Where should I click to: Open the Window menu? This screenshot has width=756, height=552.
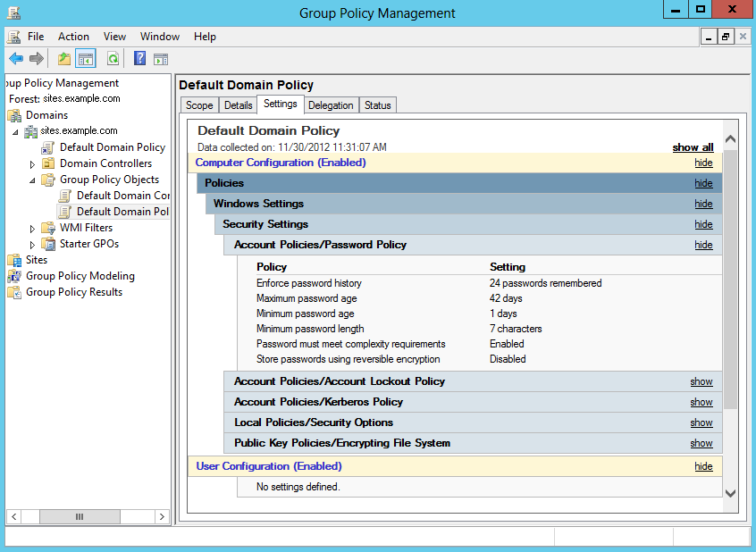click(160, 37)
